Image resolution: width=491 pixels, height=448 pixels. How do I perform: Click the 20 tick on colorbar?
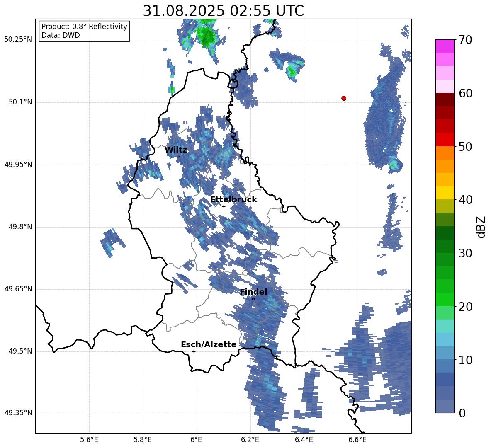(465, 307)
